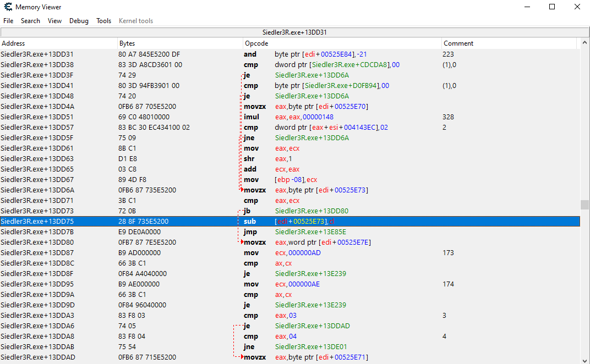Click operand [eax+esi+004143EC],02

[x=348, y=128]
